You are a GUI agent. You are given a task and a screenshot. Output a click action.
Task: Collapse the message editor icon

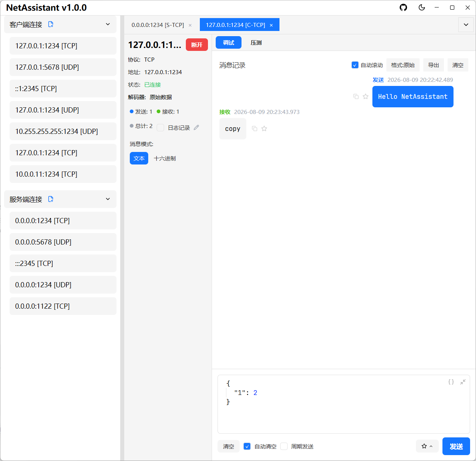tap(463, 382)
